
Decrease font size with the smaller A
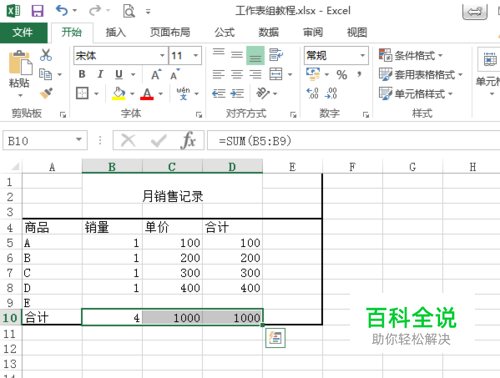pos(175,75)
